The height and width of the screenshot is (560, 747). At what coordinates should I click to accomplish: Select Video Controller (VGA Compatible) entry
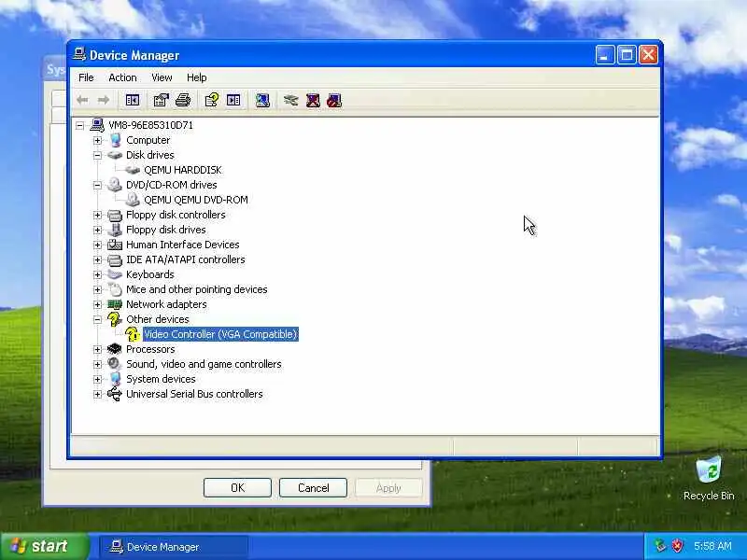220,334
